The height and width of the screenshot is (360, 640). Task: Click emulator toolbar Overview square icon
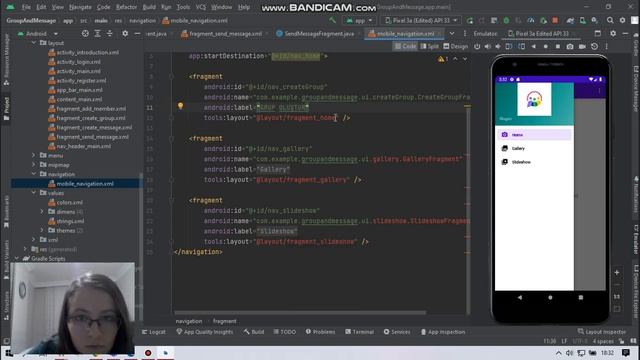point(558,47)
